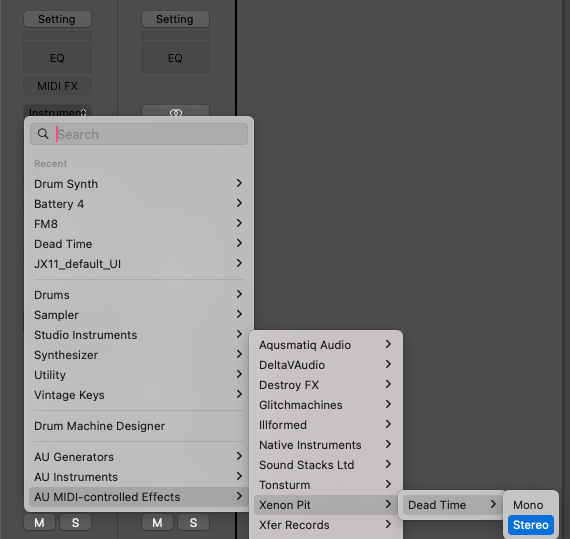Screen dimensions: 570x539
Task: Open the Synthesizer category submenu
Action: point(138,355)
